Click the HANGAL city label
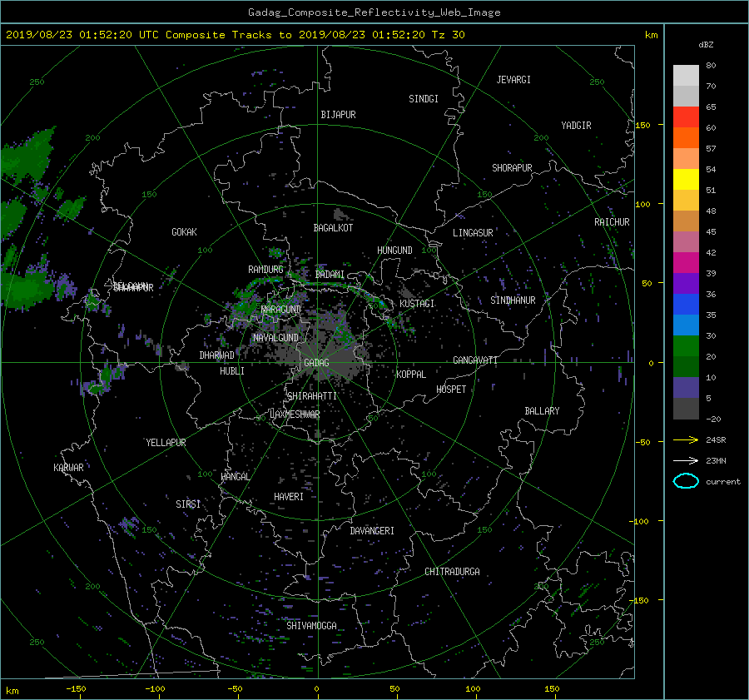 (235, 477)
